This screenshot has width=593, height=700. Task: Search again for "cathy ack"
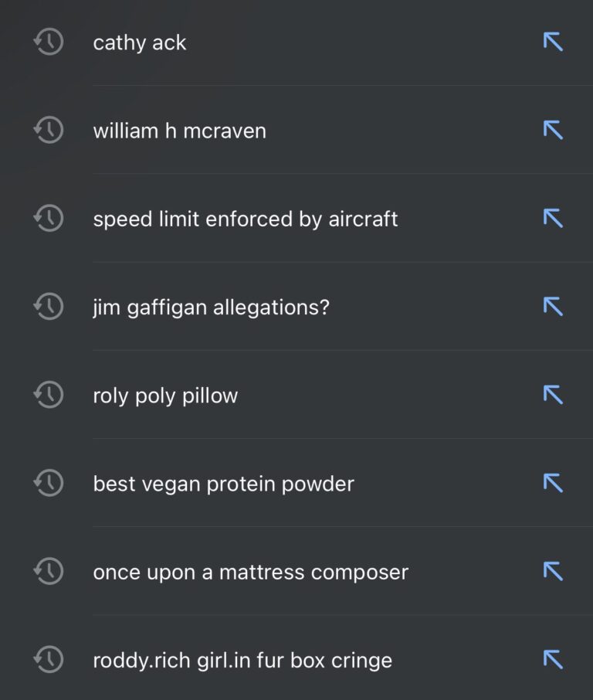140,42
